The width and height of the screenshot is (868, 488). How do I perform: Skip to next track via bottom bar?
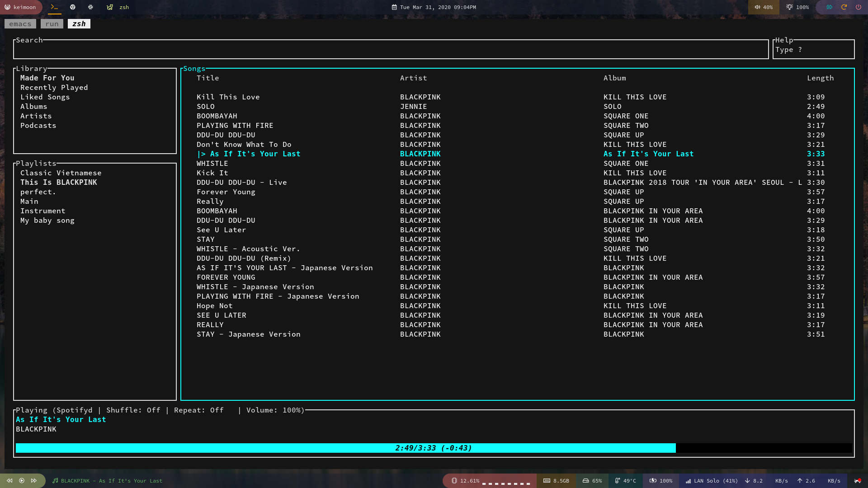click(x=34, y=481)
